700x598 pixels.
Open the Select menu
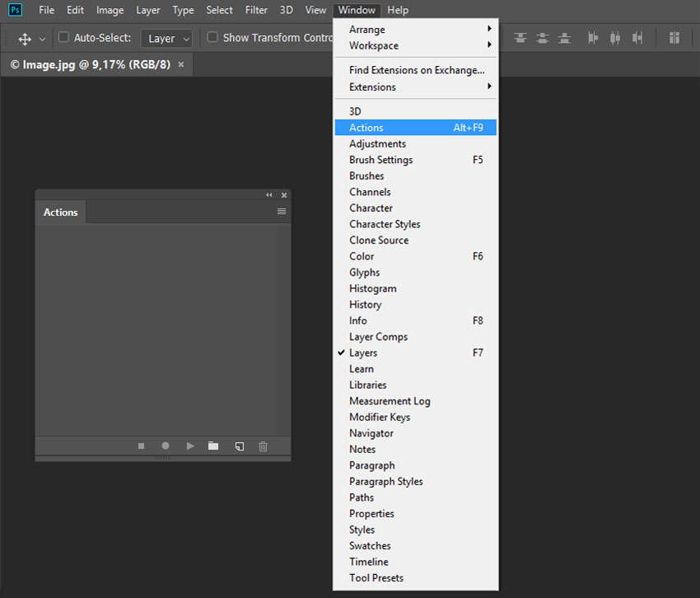click(x=219, y=10)
